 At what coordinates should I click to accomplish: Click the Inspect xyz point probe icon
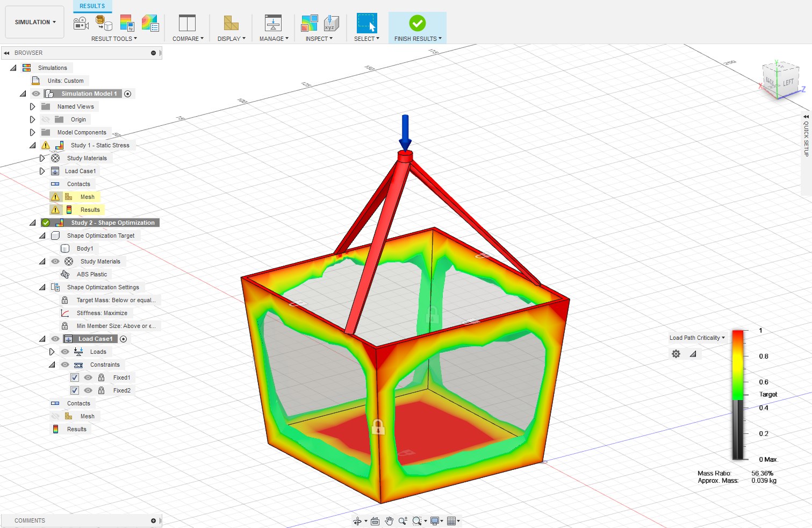point(331,23)
